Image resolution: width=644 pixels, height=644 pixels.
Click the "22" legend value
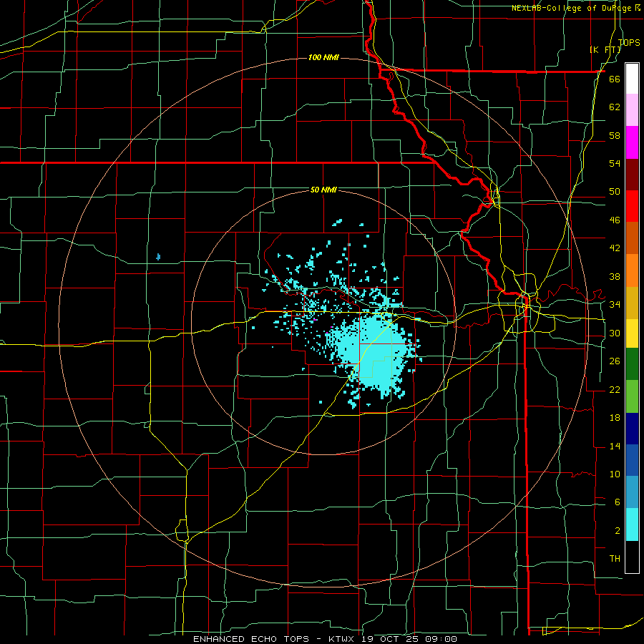point(615,389)
